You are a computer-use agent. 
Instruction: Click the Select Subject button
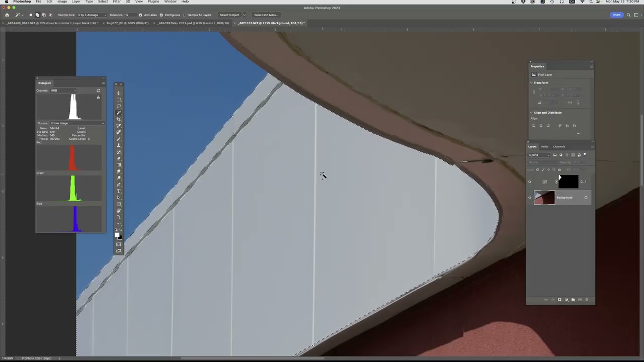[x=229, y=15]
